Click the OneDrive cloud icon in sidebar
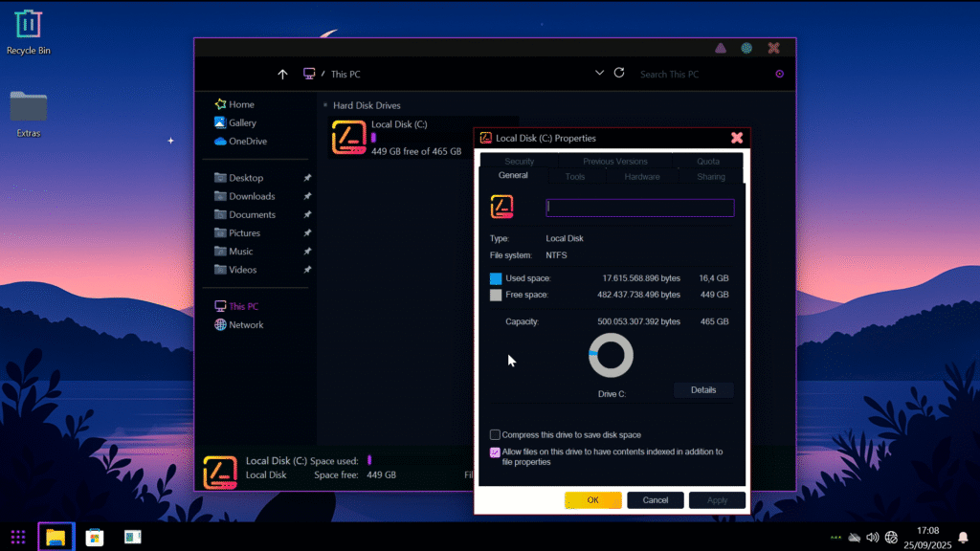980x551 pixels. 220,142
